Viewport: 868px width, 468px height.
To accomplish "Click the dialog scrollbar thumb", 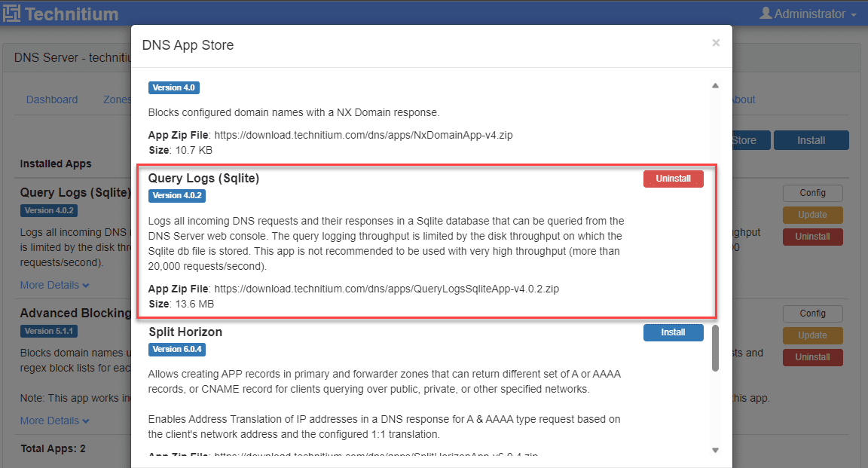I will click(x=715, y=348).
